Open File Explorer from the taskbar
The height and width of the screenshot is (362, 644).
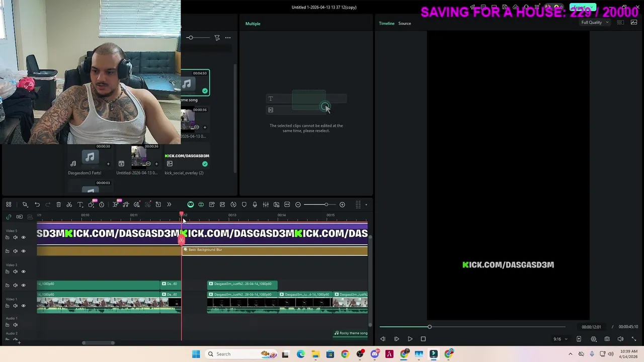pos(315,354)
